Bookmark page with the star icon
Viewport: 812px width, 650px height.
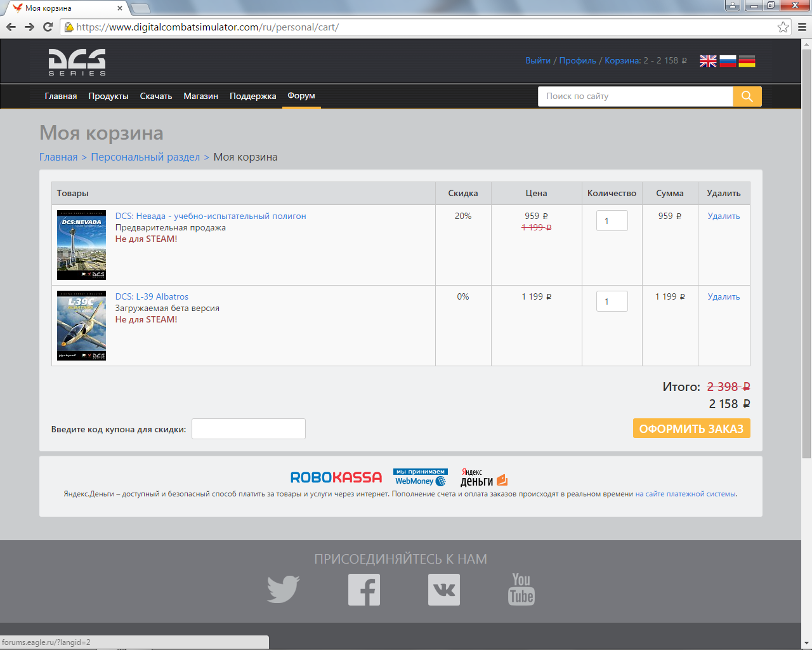tap(783, 27)
